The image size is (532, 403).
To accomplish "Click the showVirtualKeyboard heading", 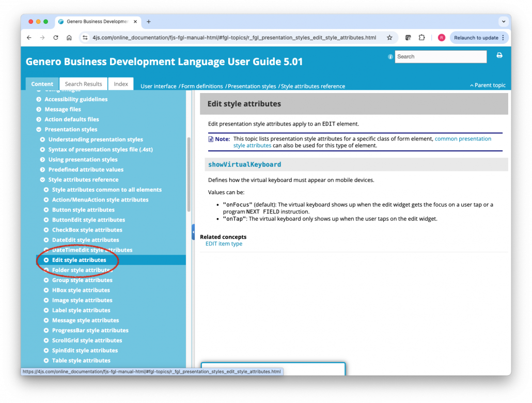I will pyautogui.click(x=245, y=165).
